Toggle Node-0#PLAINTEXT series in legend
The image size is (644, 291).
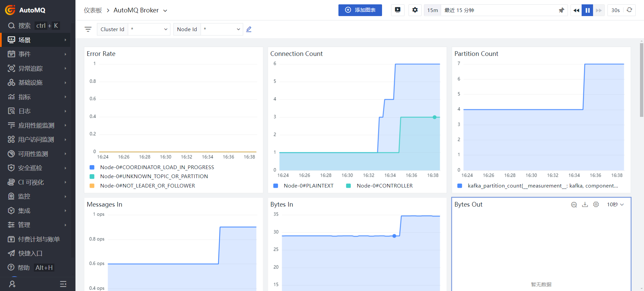pyautogui.click(x=308, y=186)
